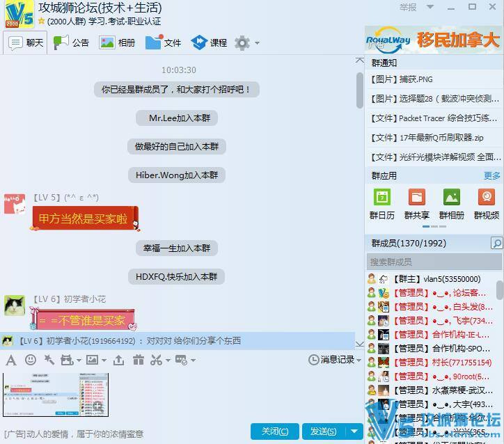This screenshot has width=504, height=444.
Task: Click the scissors screenshot icon
Action: click(156, 360)
